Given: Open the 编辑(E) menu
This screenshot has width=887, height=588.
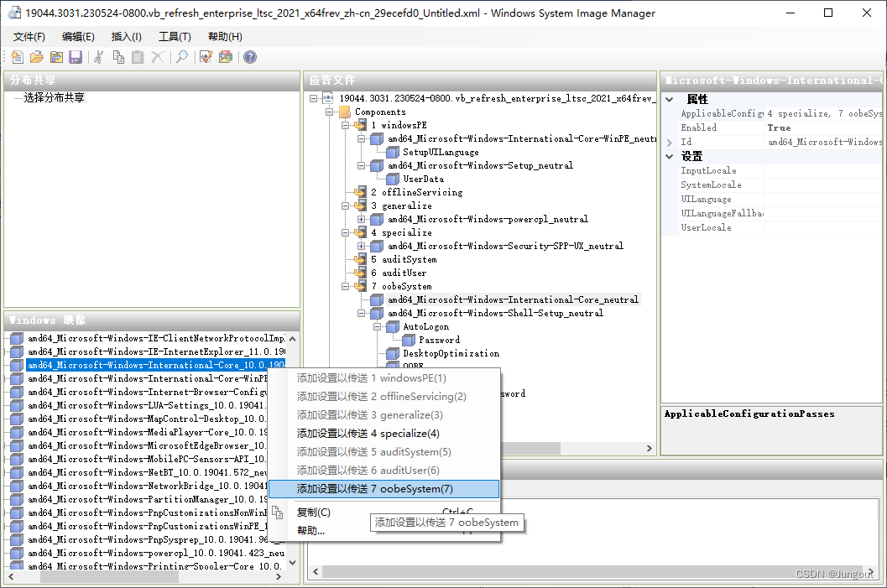Looking at the screenshot, I should [78, 37].
